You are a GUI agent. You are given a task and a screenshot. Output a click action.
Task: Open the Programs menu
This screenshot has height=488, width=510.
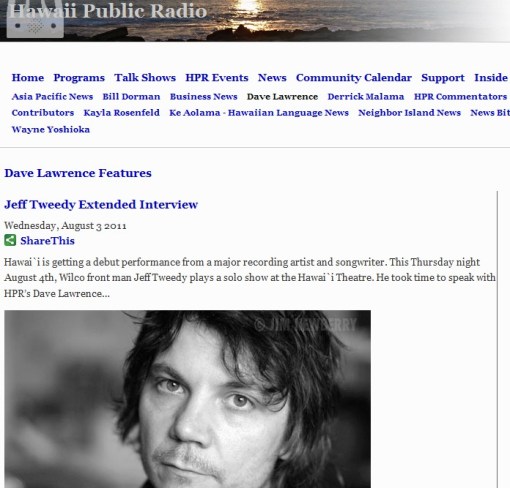pos(79,78)
